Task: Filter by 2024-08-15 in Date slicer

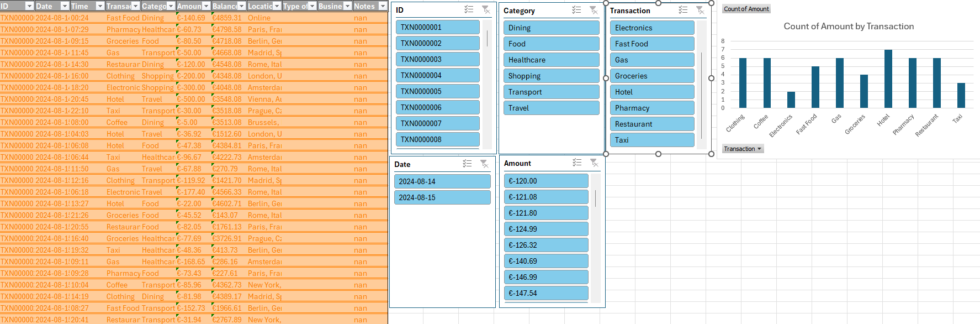Action: (x=442, y=197)
